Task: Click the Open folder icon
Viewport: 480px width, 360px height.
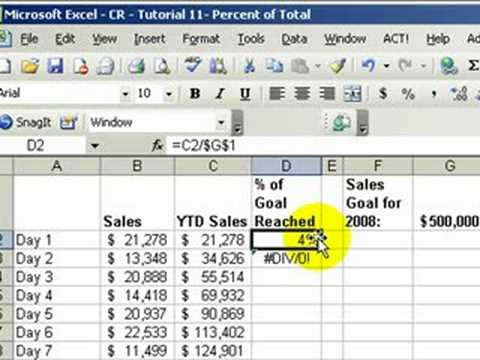Action: 30,66
